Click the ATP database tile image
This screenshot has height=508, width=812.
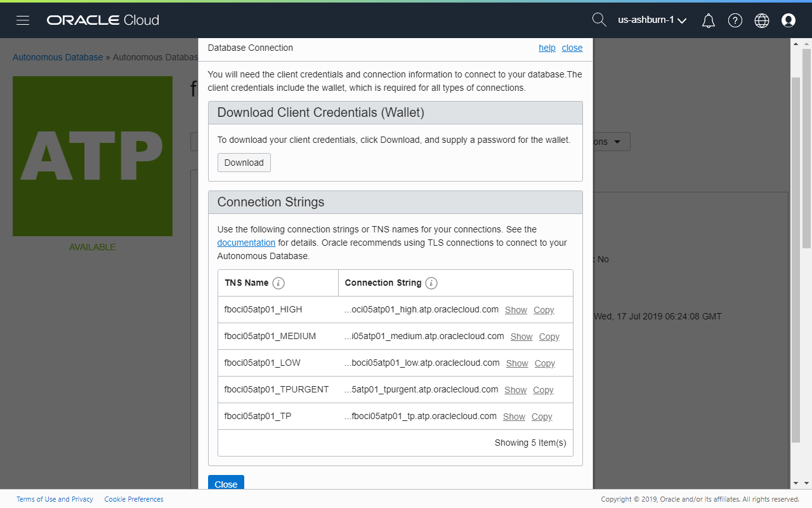[93, 156]
